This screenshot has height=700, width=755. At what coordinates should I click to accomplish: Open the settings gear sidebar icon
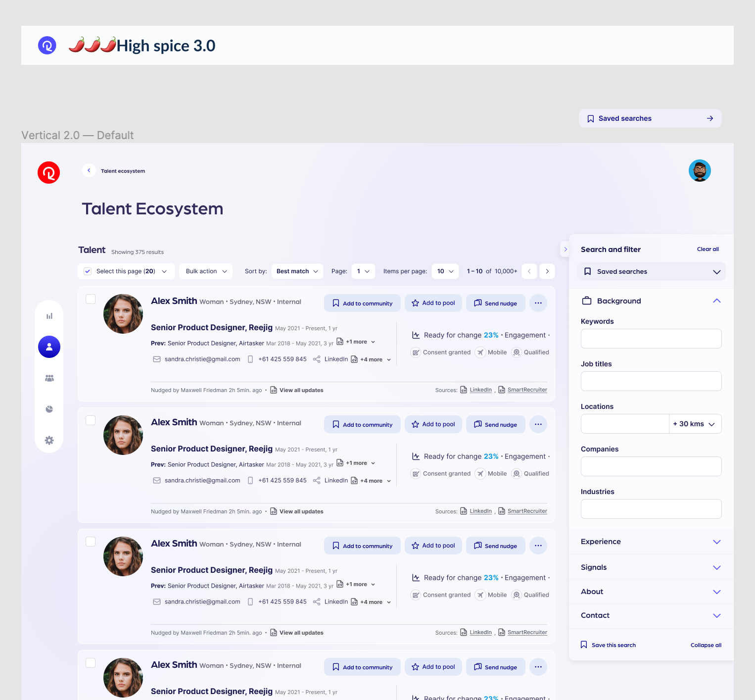pyautogui.click(x=49, y=440)
